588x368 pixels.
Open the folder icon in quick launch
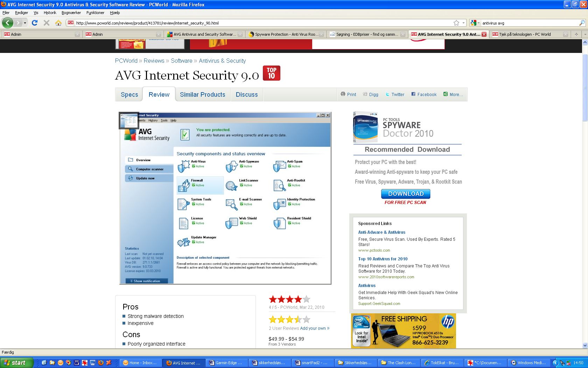pyautogui.click(x=52, y=363)
